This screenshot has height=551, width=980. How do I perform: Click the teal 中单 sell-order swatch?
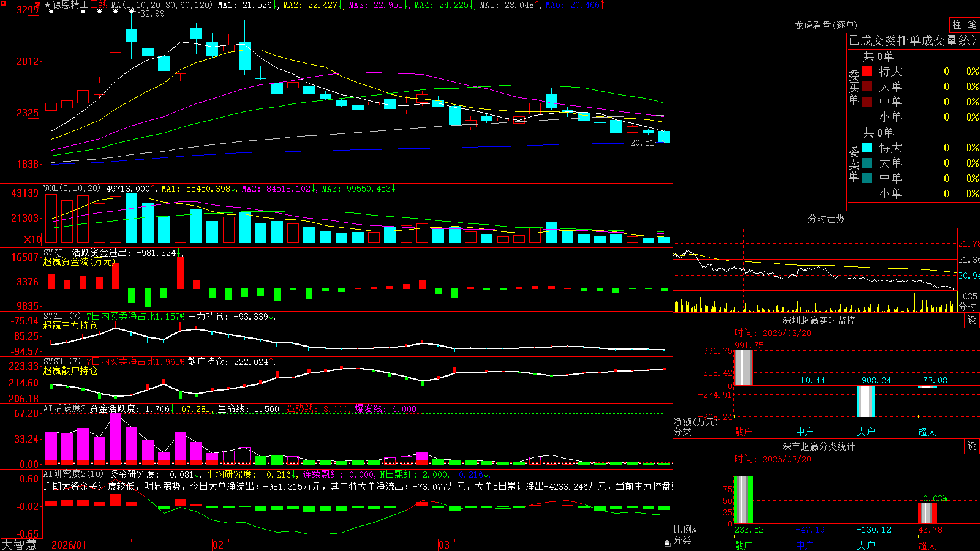[867, 178]
